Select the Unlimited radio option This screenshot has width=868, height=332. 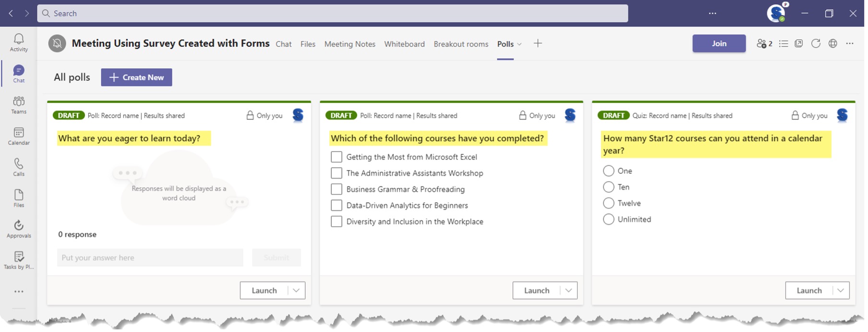pyautogui.click(x=608, y=220)
